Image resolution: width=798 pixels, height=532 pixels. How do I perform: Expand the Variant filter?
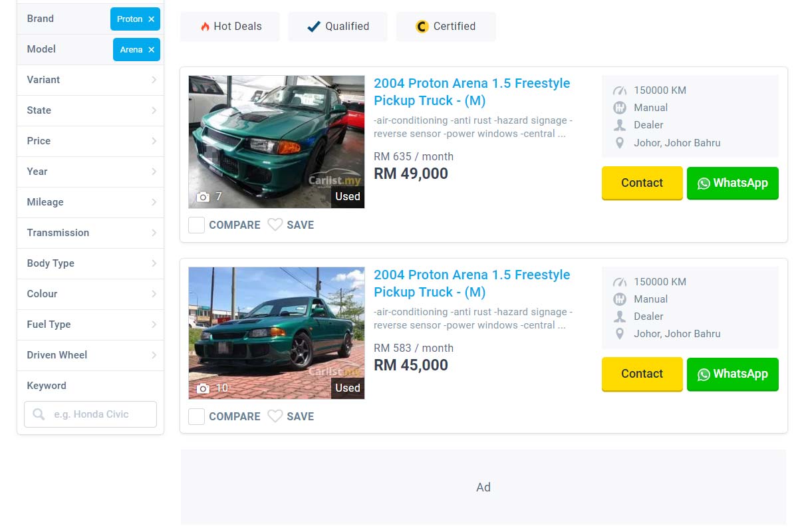coord(90,80)
